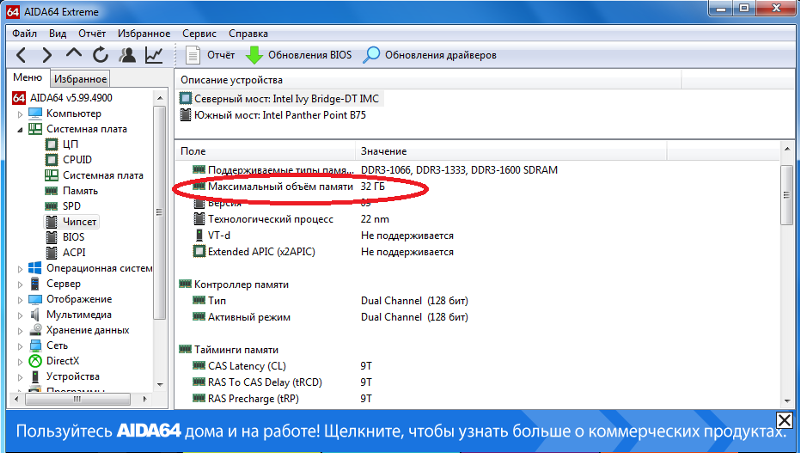Go up one level with Up arrow
This screenshot has height=453, width=800.
tap(74, 55)
